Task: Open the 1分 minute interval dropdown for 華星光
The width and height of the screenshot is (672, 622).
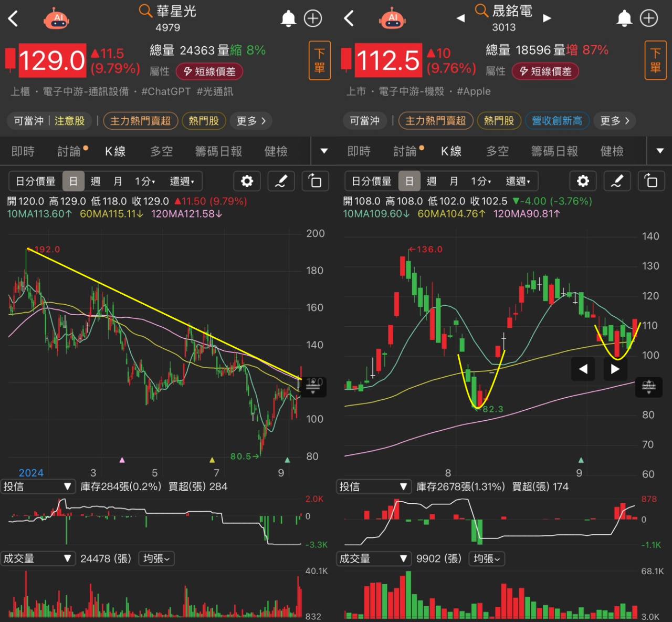Action: pos(145,181)
